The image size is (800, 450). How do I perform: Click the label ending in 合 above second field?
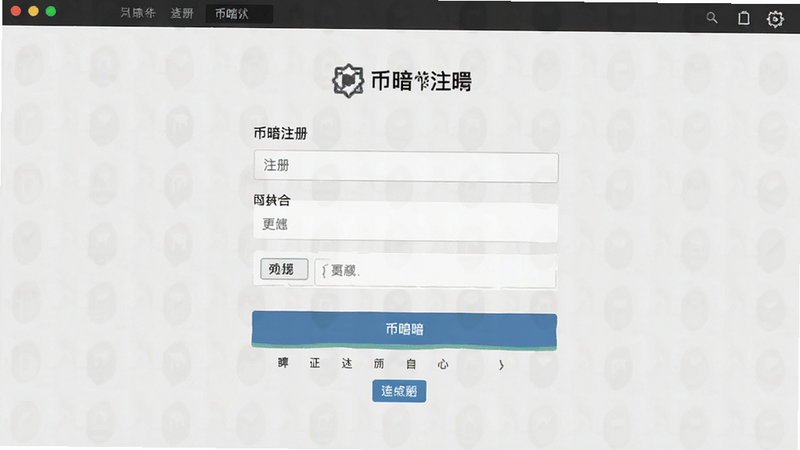click(x=272, y=200)
